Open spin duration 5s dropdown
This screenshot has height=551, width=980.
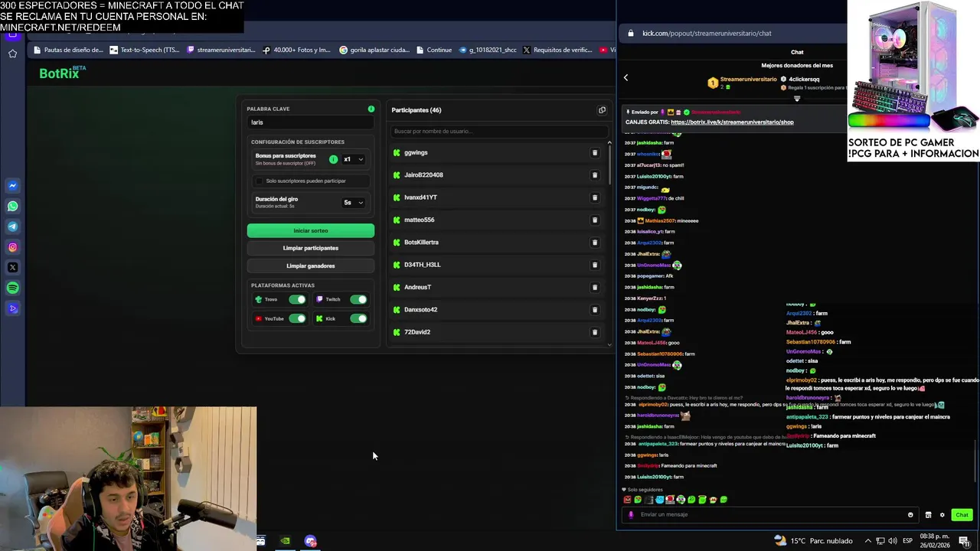click(x=353, y=203)
